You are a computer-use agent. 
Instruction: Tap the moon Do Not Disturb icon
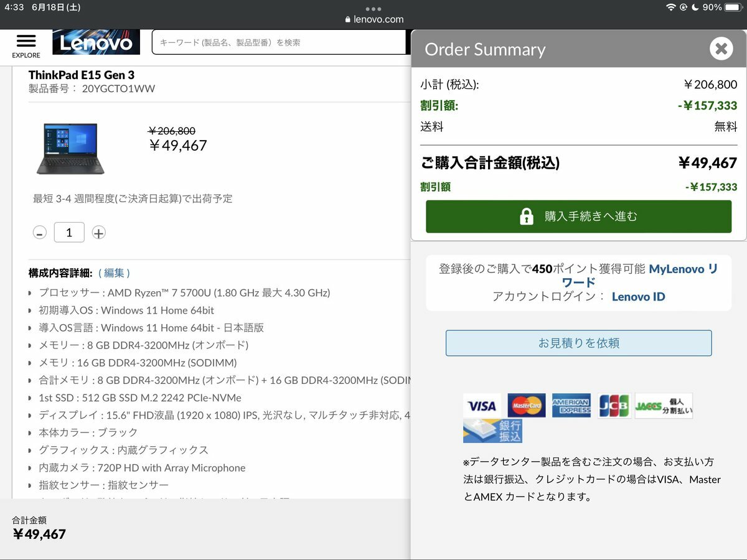pyautogui.click(x=695, y=7)
